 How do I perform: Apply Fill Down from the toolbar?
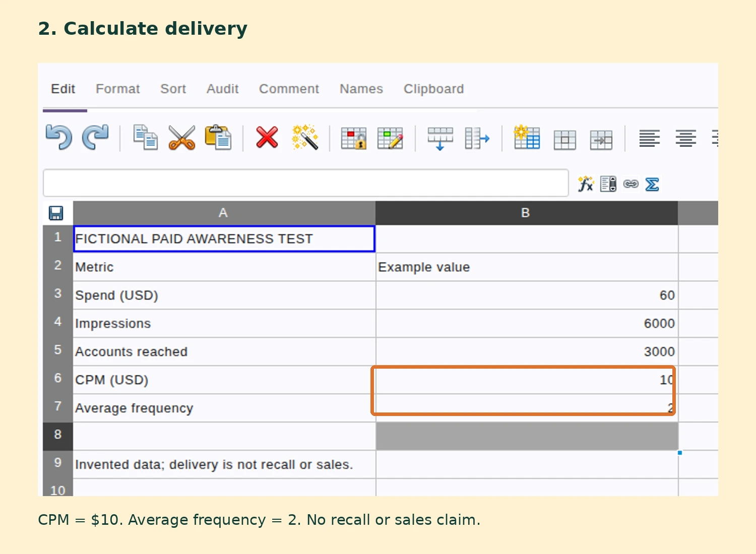(440, 138)
